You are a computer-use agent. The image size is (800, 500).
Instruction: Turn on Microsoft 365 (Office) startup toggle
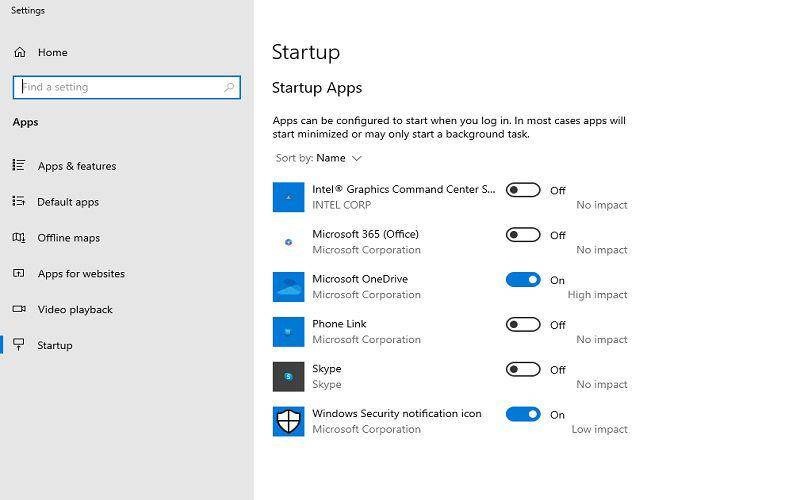pos(523,235)
